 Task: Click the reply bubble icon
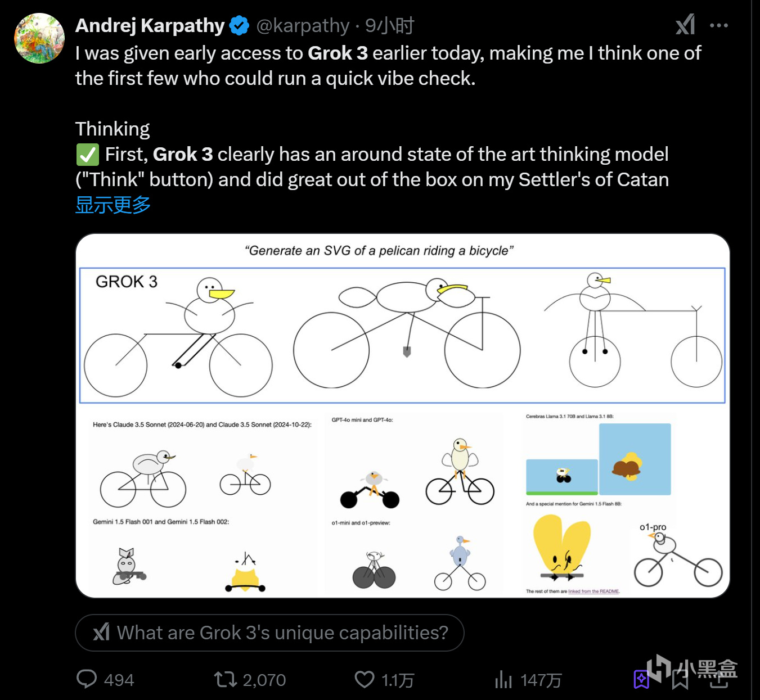coord(87,679)
